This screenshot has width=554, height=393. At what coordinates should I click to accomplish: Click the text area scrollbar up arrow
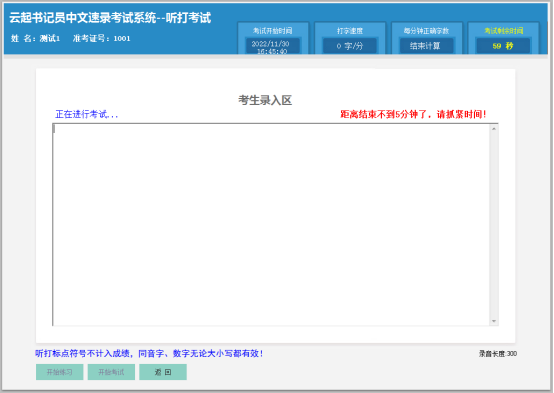tap(494, 129)
